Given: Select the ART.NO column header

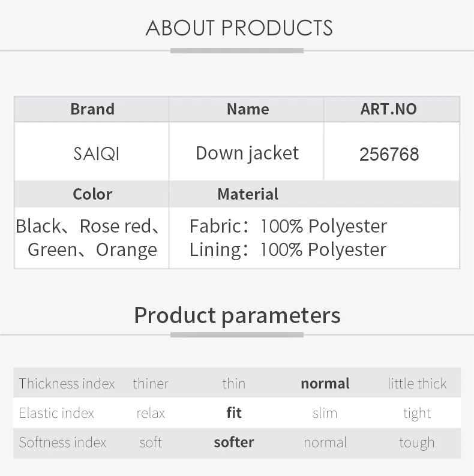Looking at the screenshot, I should 389,109.
